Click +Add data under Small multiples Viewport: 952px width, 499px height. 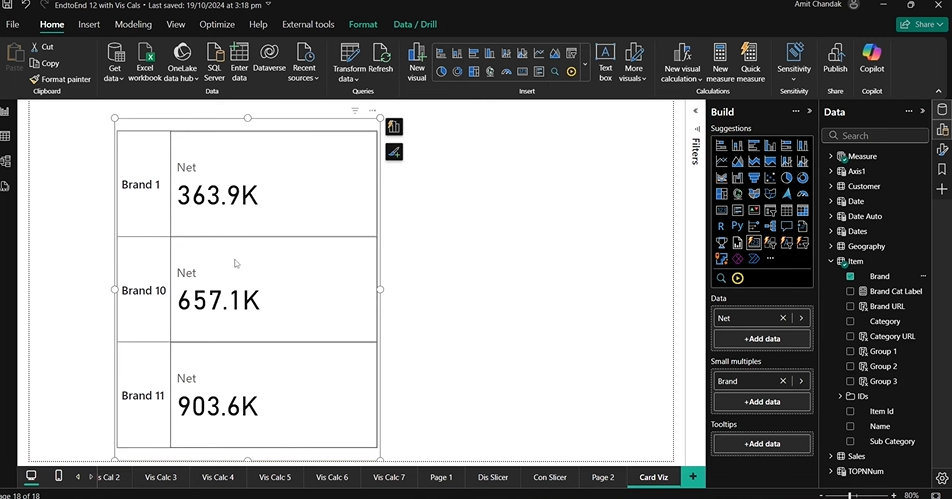[x=763, y=402]
